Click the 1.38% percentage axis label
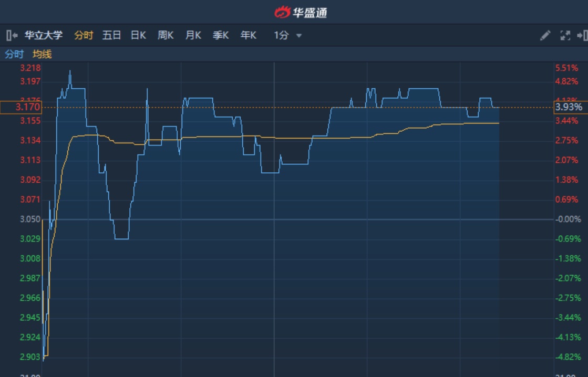This screenshot has width=588, height=377. click(x=566, y=180)
